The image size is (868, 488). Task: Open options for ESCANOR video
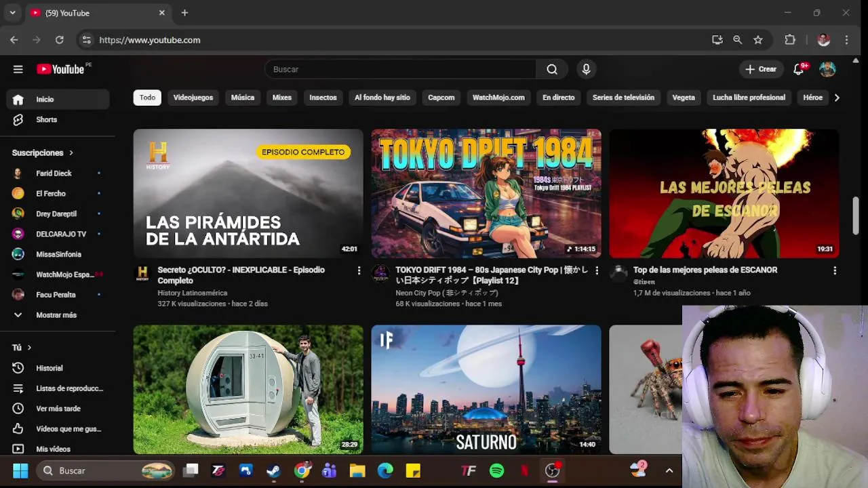835,270
